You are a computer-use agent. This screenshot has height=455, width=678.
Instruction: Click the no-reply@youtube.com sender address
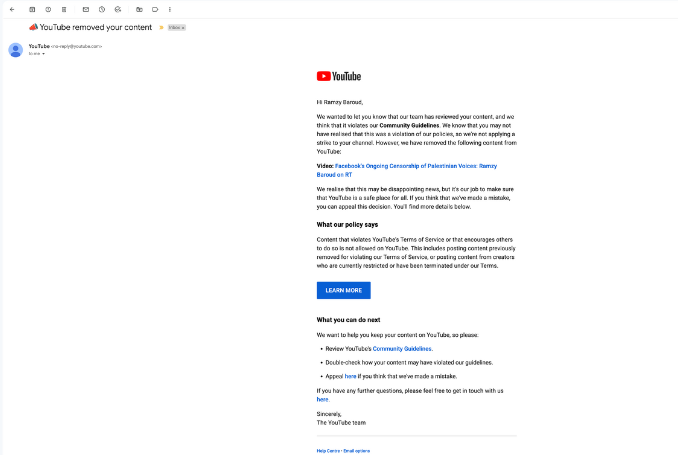77,46
